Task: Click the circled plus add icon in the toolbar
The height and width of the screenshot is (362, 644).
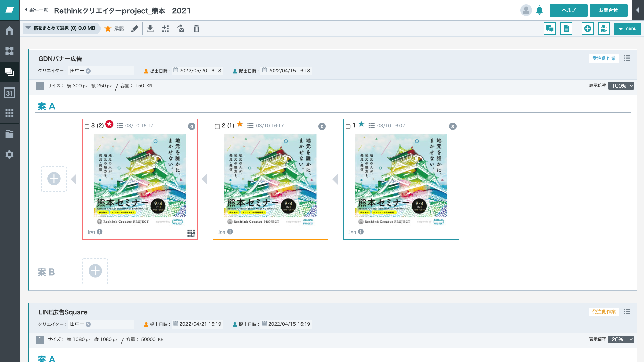Action: click(x=587, y=28)
